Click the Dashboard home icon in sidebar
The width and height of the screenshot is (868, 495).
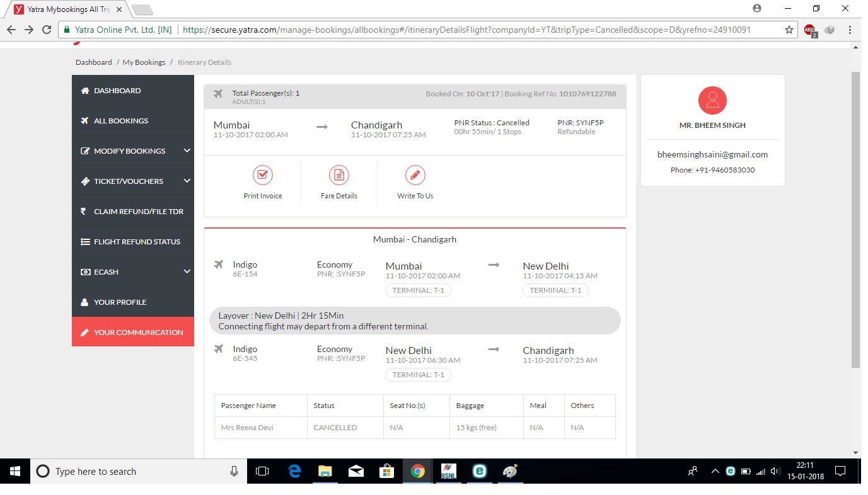tap(84, 91)
